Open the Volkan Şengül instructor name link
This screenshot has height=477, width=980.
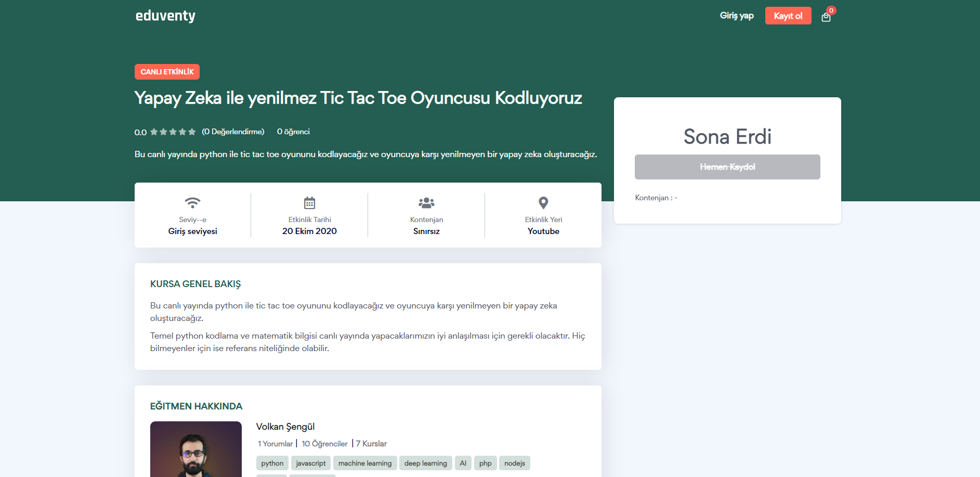click(285, 427)
